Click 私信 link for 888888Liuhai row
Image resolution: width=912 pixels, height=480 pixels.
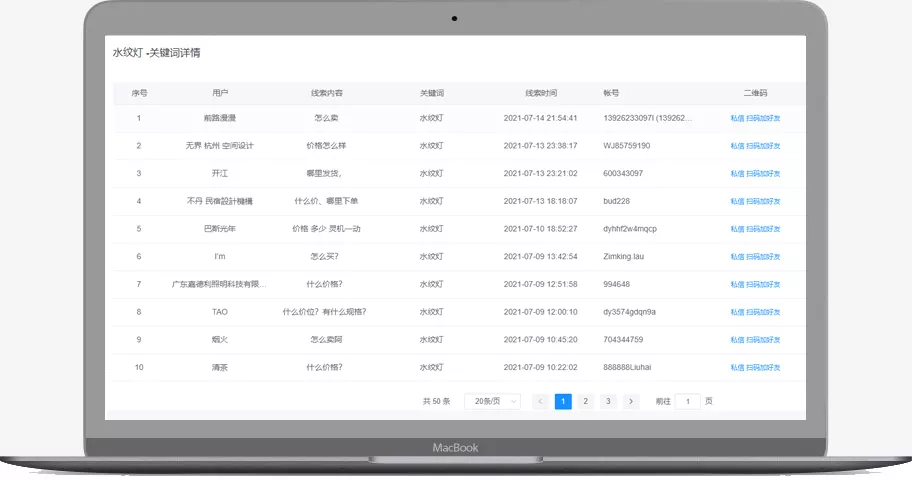(x=737, y=368)
